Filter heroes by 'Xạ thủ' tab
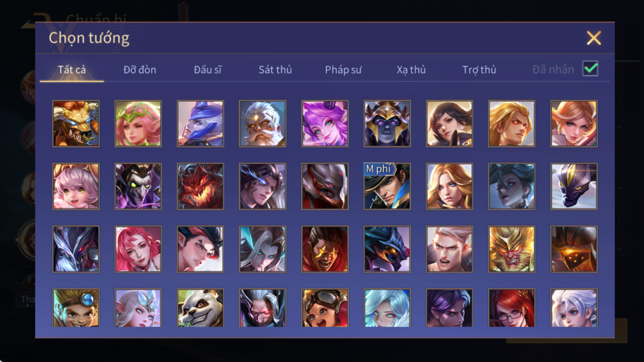Image resolution: width=644 pixels, height=362 pixels. pyautogui.click(x=411, y=70)
